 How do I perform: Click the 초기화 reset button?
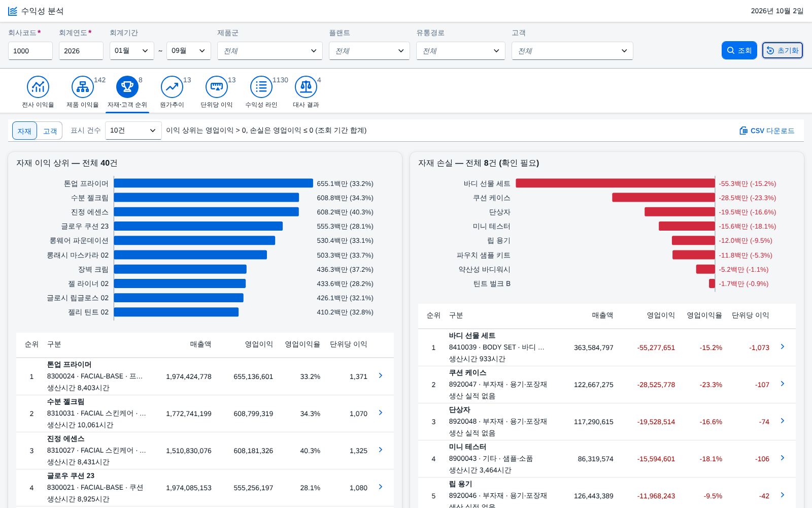[x=783, y=50]
